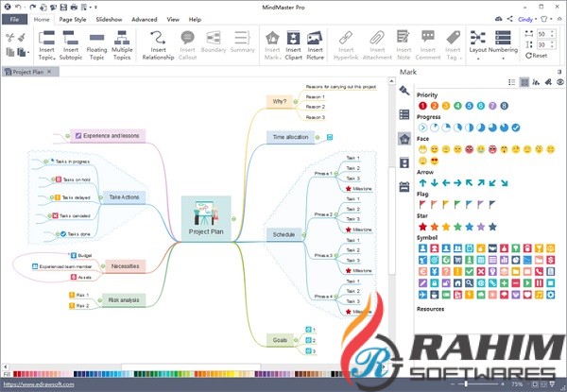This screenshot has width=567, height=392.
Task: Open the File menu
Action: pyautogui.click(x=14, y=19)
